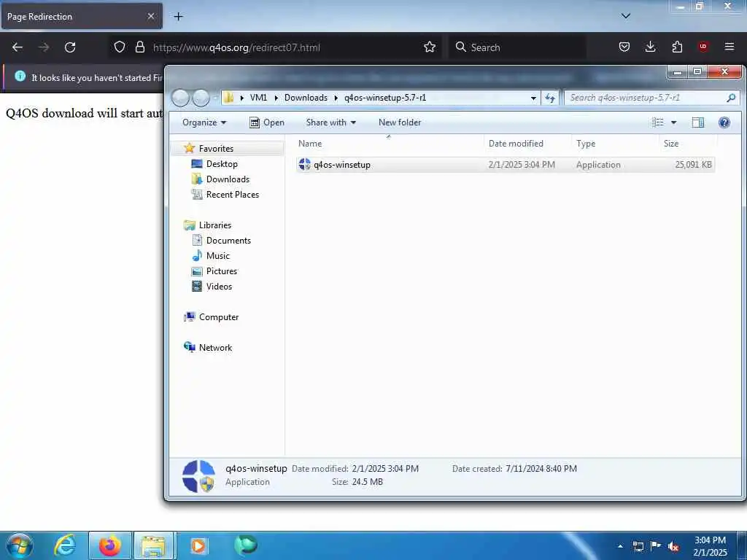Sort by the Type column header
Viewport: 747px width, 560px height.
tap(615, 144)
